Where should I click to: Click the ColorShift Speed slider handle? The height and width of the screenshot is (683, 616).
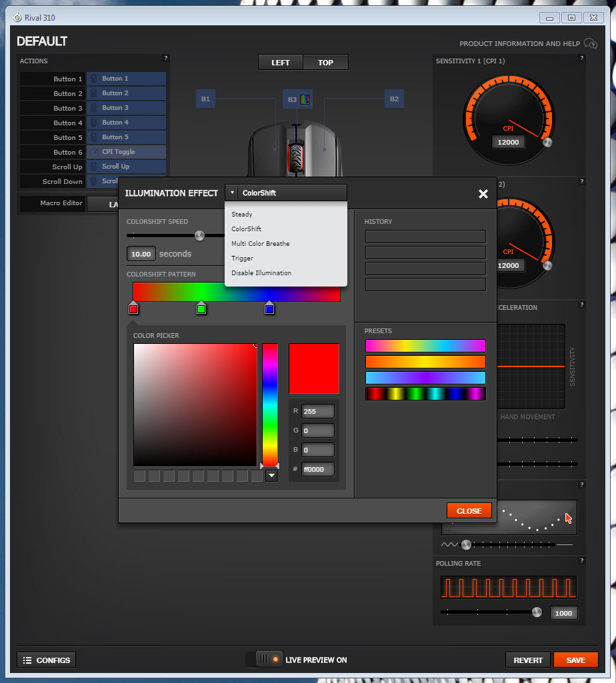[x=199, y=236]
